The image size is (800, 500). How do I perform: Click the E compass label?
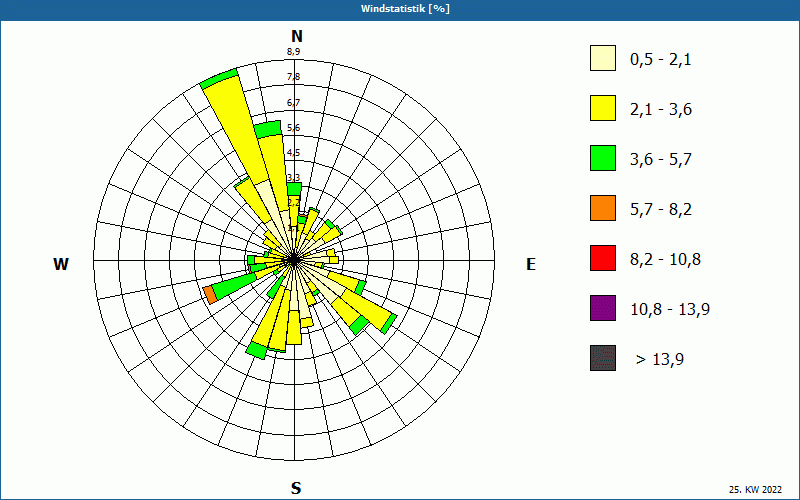531,264
